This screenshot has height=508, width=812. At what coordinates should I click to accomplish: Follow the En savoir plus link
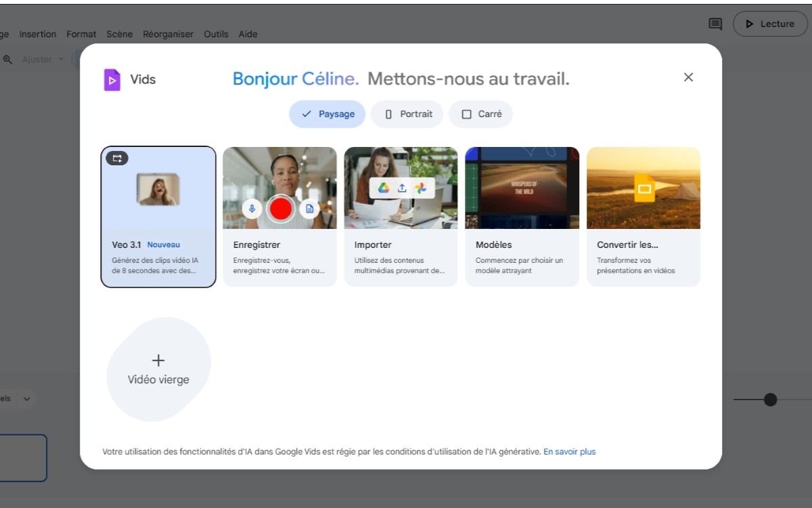click(x=569, y=451)
